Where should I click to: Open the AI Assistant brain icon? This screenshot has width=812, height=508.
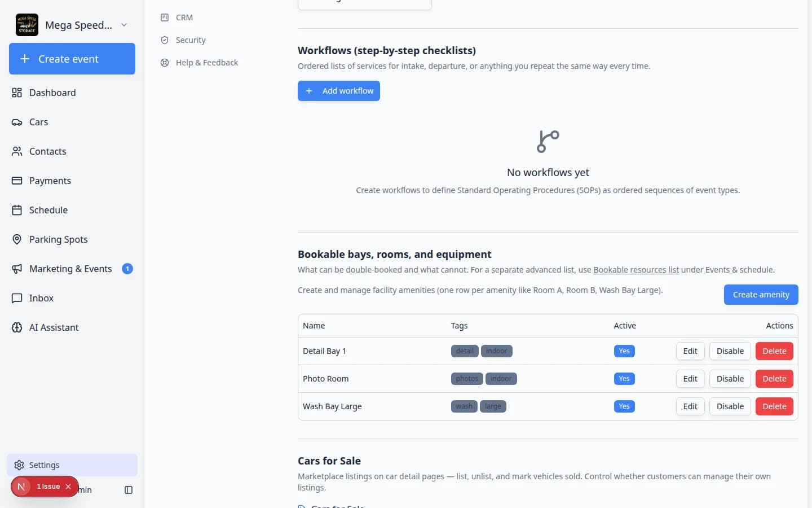[x=17, y=327]
